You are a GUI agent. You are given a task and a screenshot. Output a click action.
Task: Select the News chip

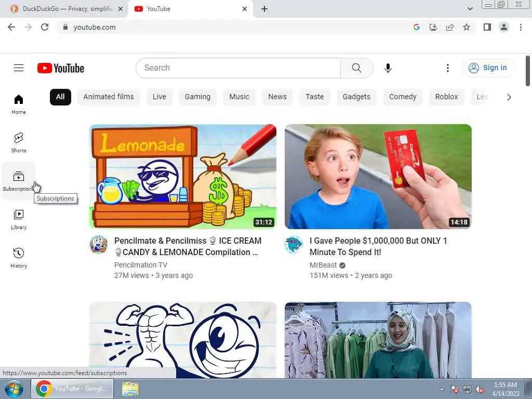click(277, 97)
